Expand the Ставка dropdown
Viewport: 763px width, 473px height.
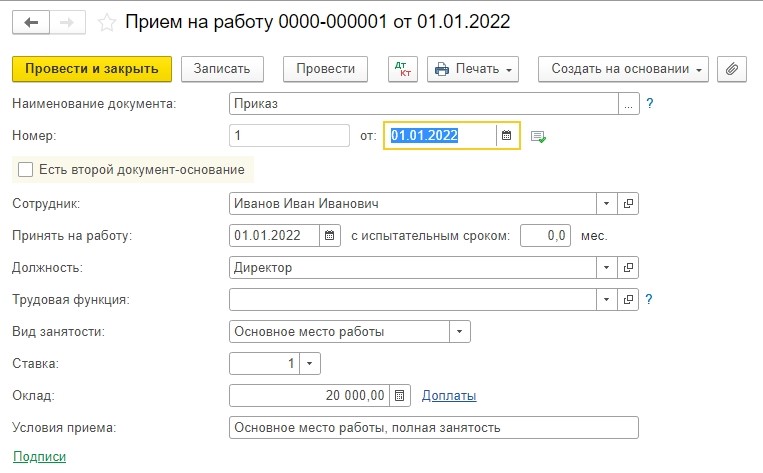(310, 364)
